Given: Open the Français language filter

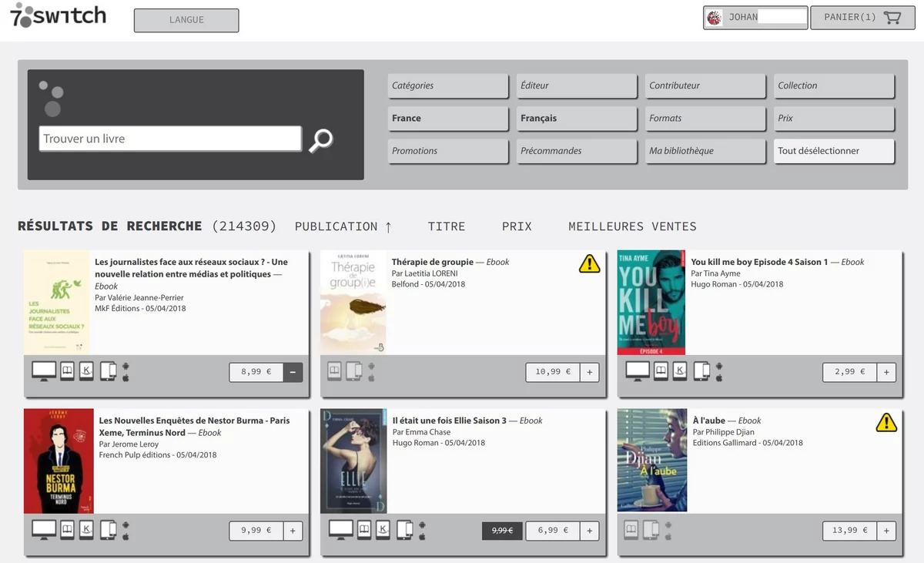Looking at the screenshot, I should click(577, 119).
